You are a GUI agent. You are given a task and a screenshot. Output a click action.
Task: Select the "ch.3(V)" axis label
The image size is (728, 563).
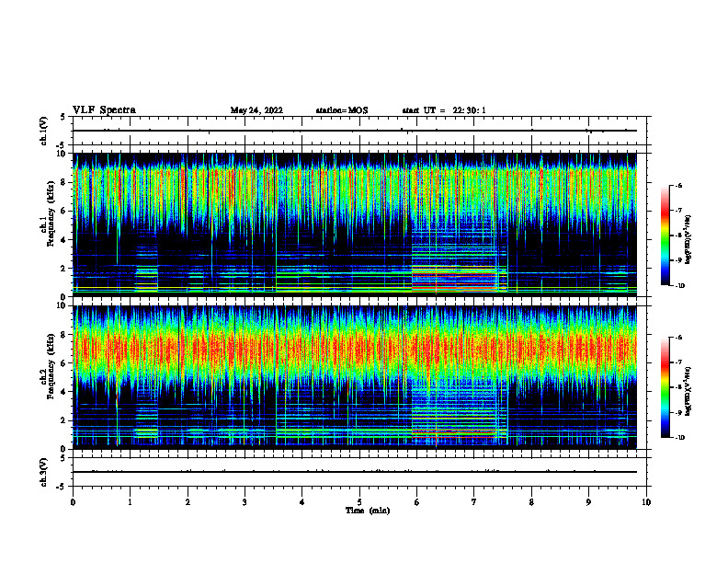coord(43,472)
